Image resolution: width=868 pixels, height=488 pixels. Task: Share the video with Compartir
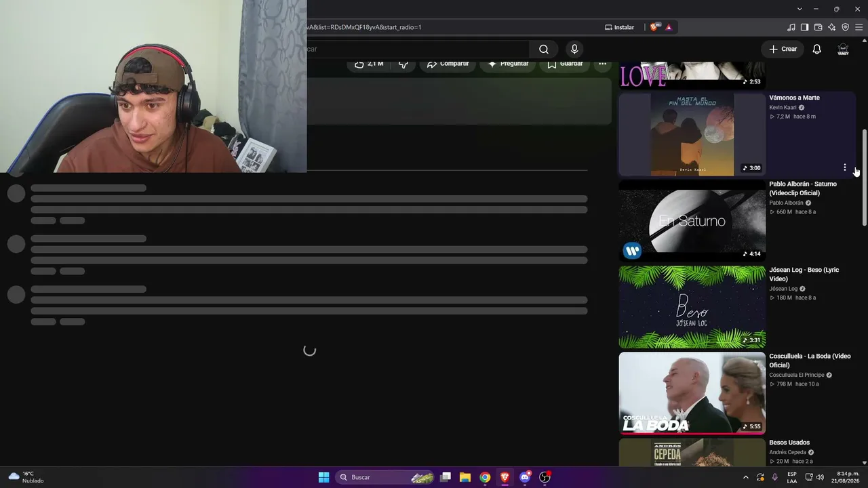(448, 64)
